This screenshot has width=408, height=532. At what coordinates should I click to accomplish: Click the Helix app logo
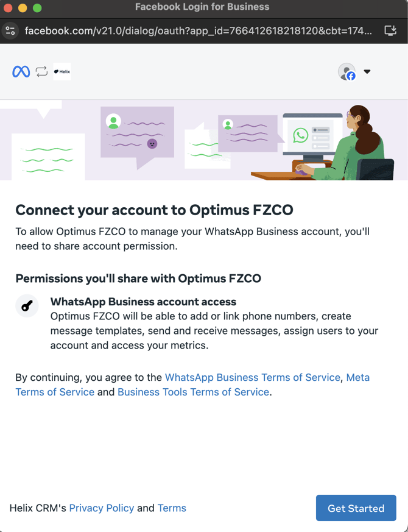pyautogui.click(x=62, y=72)
